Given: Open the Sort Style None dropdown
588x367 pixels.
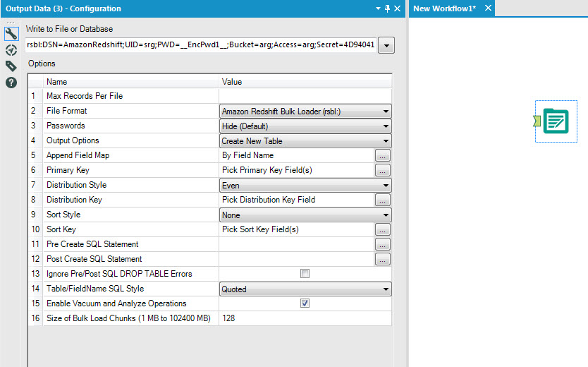Looking at the screenshot, I should tap(305, 215).
